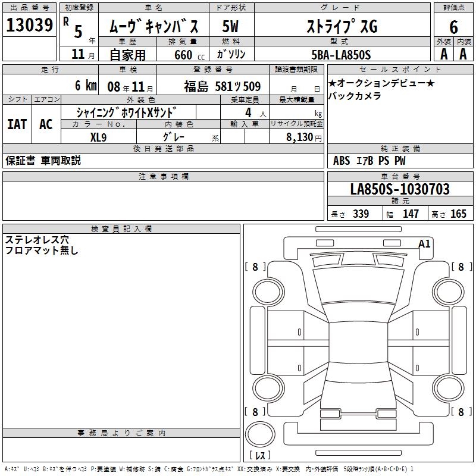The width and height of the screenshot is (476, 476).
Task: Click the spare tire circle above レス label
Action: (x=261, y=434)
